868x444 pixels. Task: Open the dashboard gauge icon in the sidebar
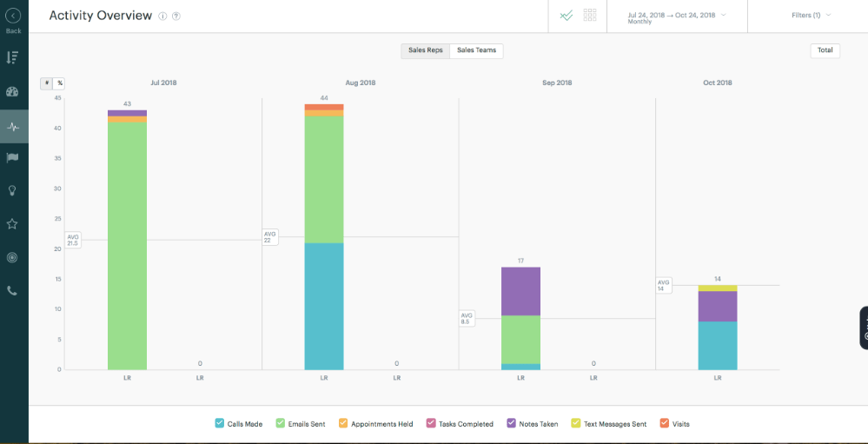click(13, 91)
